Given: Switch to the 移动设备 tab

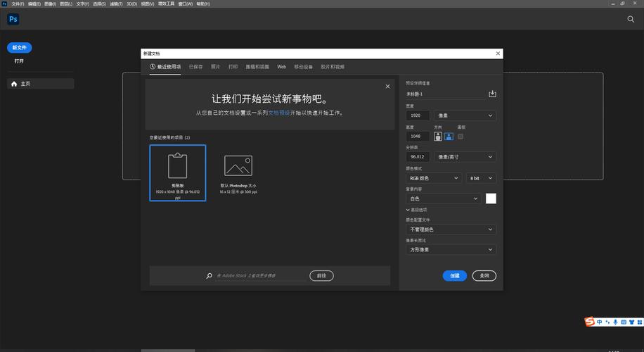Looking at the screenshot, I should [x=303, y=67].
